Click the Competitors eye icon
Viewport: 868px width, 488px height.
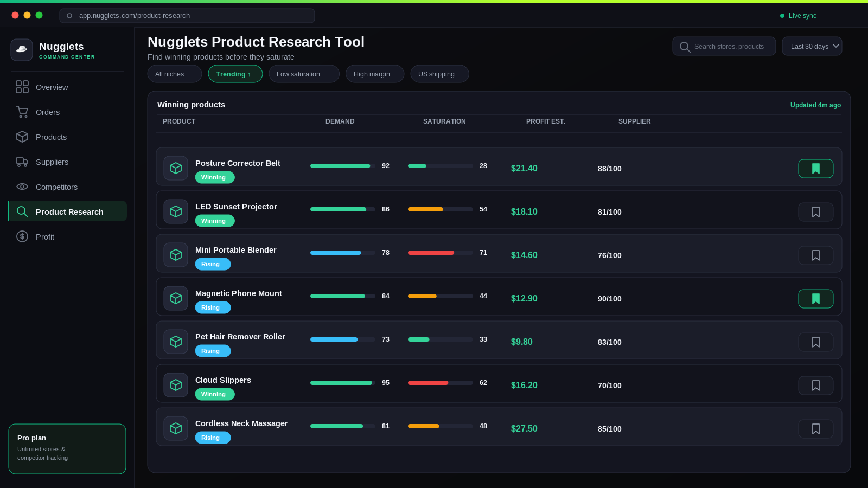(22, 187)
